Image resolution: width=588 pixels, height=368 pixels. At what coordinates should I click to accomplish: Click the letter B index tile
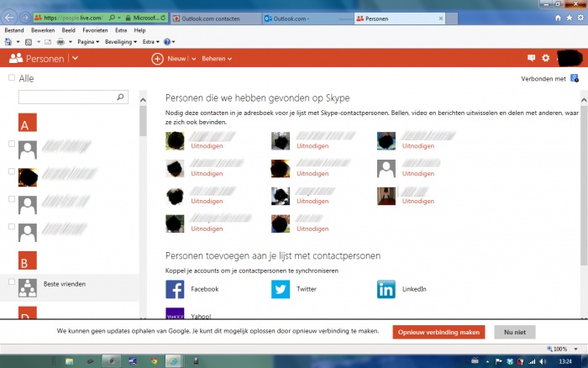click(28, 260)
